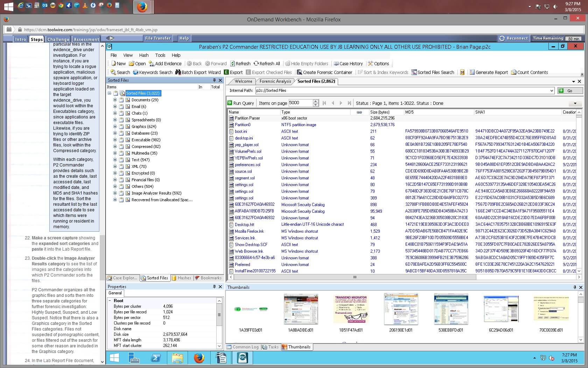Click the Export toolbar button
Image resolution: width=588 pixels, height=368 pixels.
(x=233, y=72)
